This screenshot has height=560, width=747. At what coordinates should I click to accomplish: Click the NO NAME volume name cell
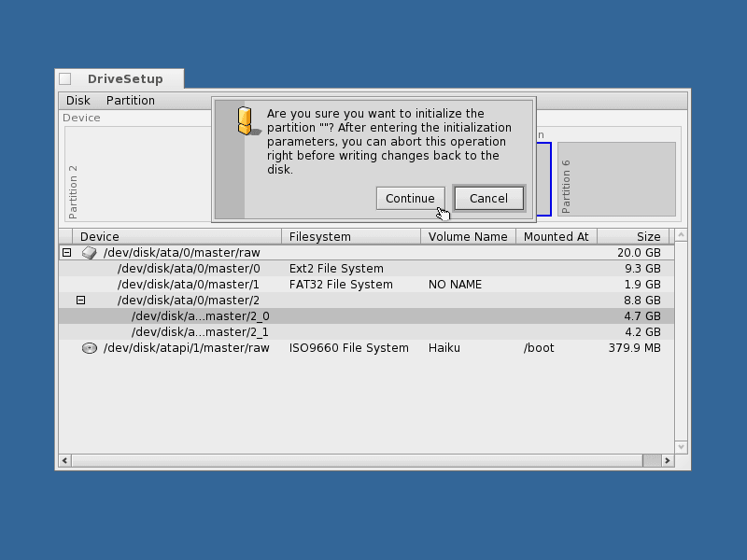click(x=455, y=285)
